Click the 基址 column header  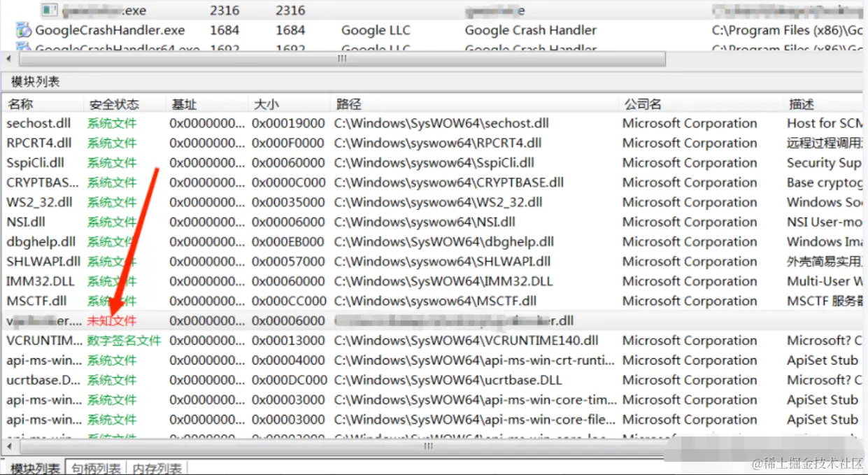coord(185,104)
